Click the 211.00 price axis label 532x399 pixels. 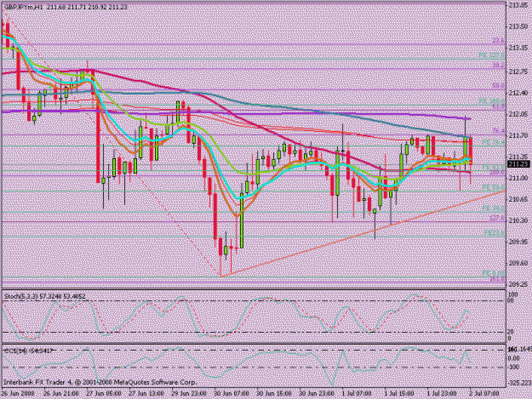pos(518,178)
